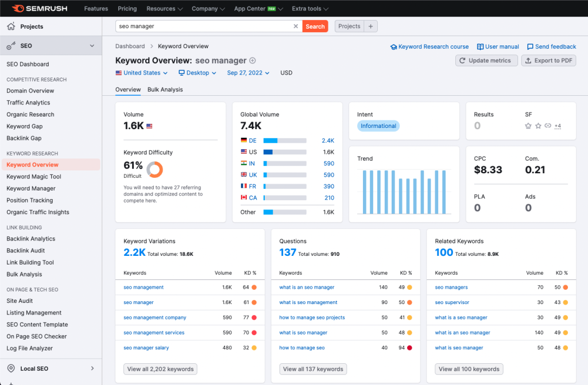Click View all 2,202 keywords button
588x385 pixels.
[x=160, y=369]
